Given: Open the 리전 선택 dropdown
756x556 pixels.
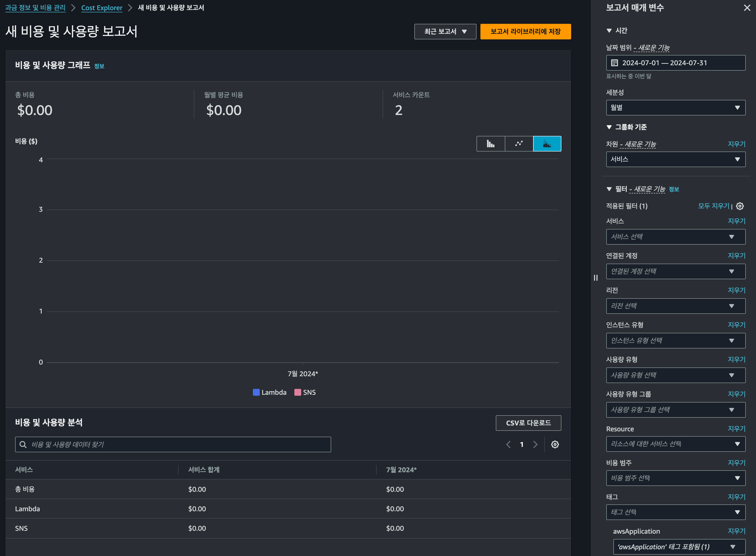Looking at the screenshot, I should tap(675, 306).
